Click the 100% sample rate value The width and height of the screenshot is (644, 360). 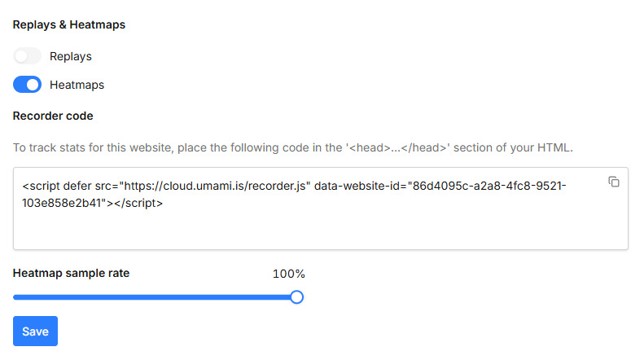coord(289,274)
